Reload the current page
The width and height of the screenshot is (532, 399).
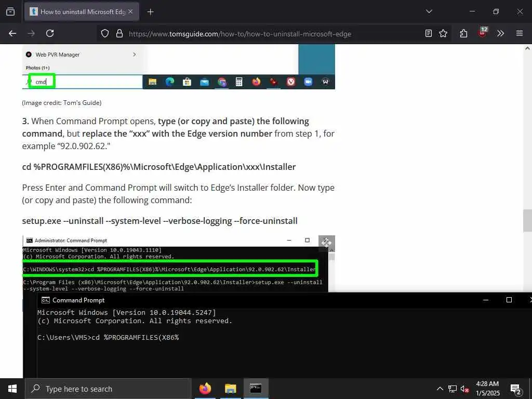point(50,33)
